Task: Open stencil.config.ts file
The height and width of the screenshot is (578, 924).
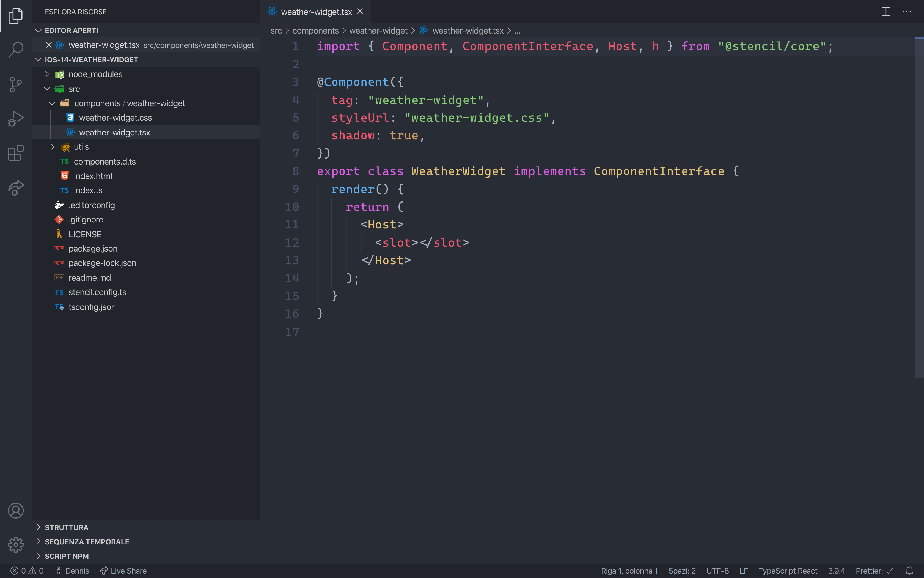Action: tap(146, 292)
